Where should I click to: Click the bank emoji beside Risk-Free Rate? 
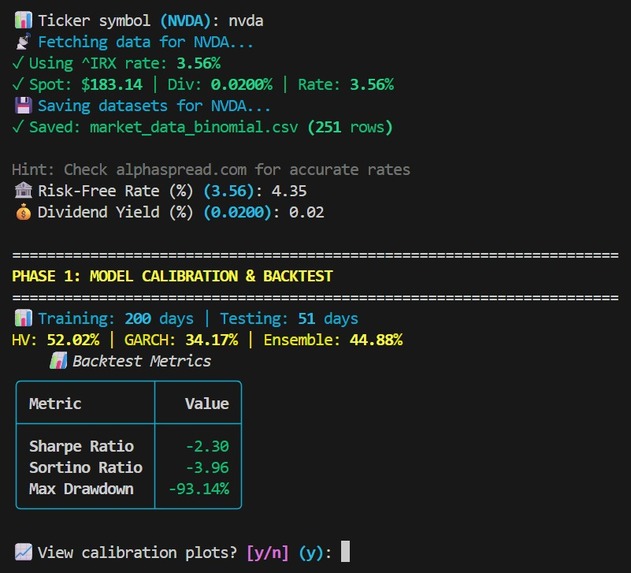coord(23,190)
